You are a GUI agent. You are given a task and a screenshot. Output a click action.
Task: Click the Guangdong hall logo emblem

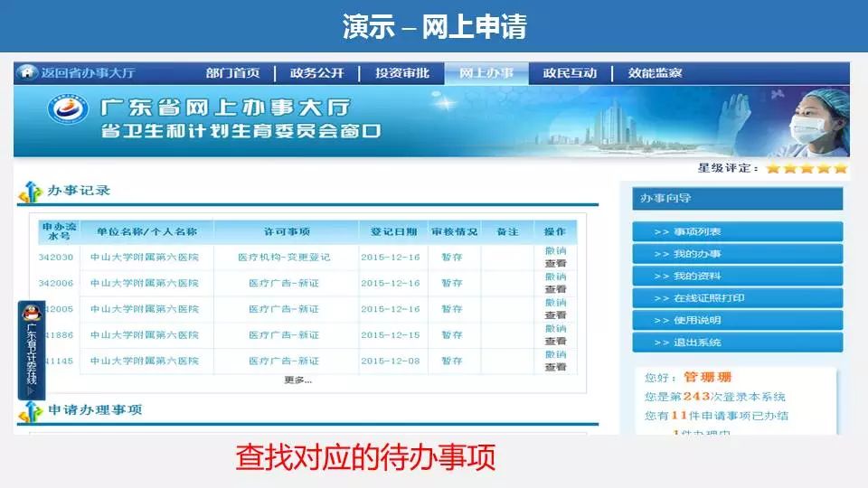68,108
